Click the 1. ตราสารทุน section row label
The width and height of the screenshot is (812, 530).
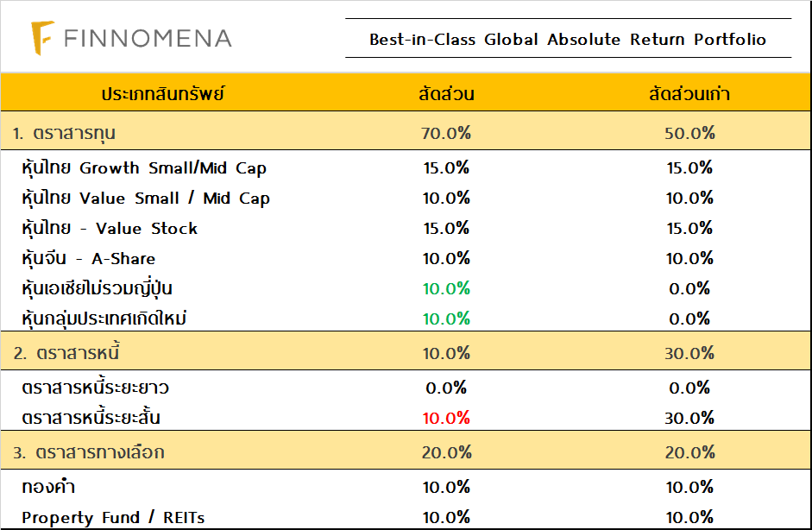point(65,134)
